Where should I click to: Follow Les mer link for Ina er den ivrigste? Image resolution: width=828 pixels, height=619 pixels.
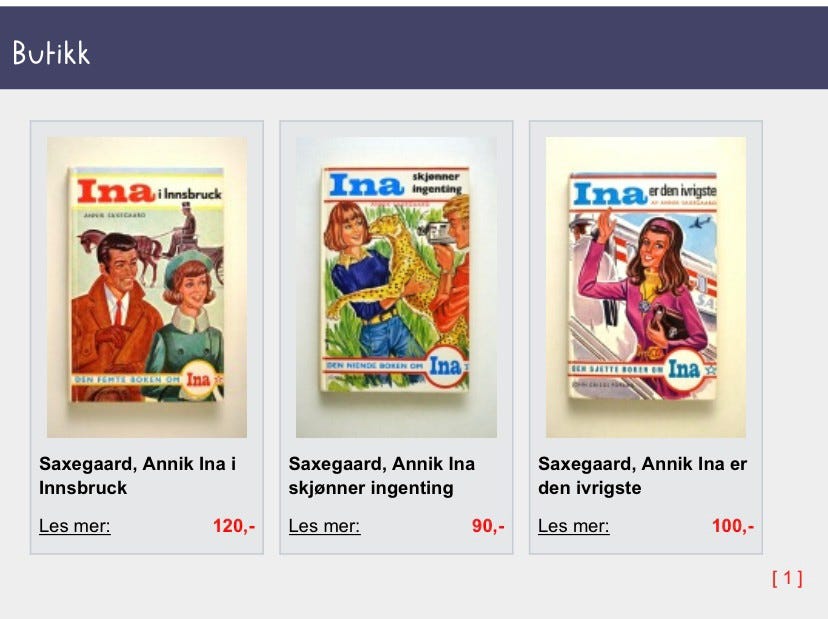573,526
